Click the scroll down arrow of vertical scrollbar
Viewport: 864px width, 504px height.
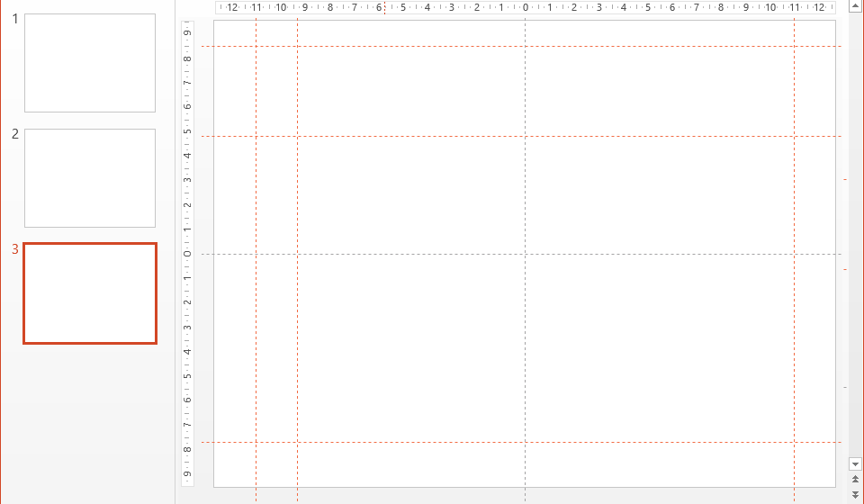[855, 464]
